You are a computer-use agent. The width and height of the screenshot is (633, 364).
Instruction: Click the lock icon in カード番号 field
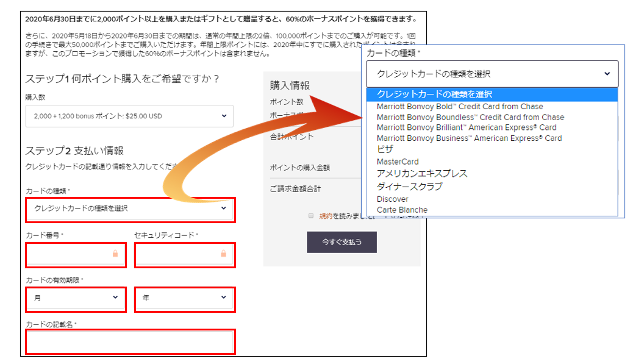(x=115, y=254)
